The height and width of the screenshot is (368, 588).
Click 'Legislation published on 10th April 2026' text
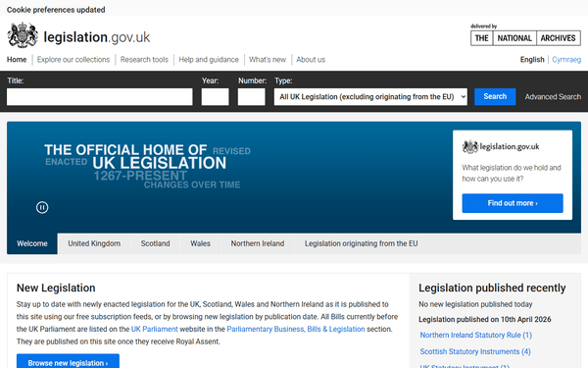coord(485,319)
